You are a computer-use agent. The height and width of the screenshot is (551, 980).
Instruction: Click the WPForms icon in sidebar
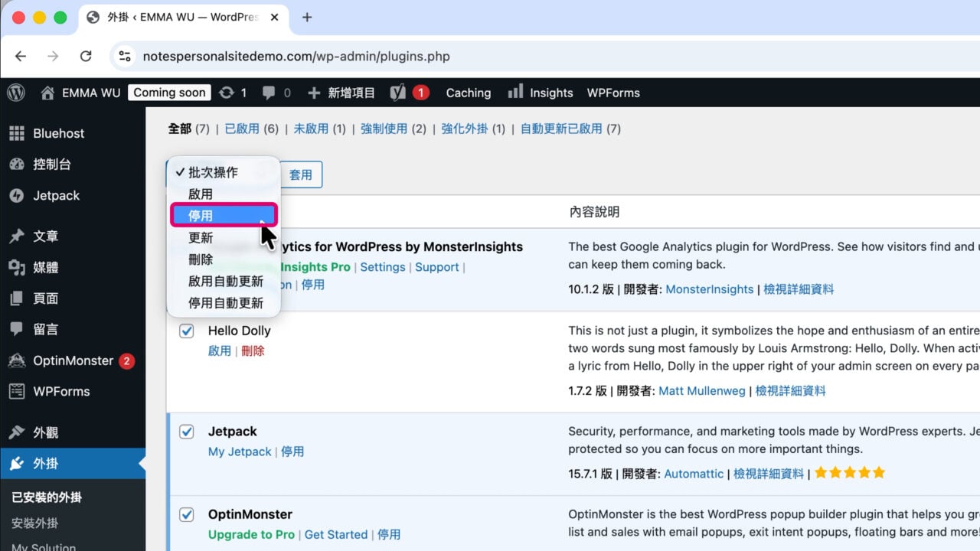17,391
